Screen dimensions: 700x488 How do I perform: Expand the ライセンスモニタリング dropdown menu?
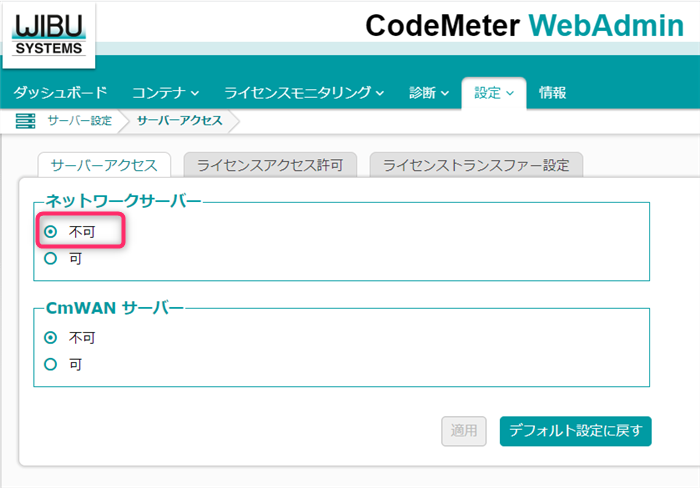pyautogui.click(x=304, y=93)
